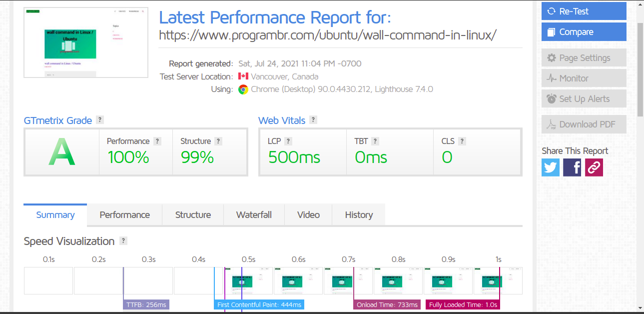Screen dimensions: 644x314
Task: Open the Speed Visualization help icon
Action: 123,240
